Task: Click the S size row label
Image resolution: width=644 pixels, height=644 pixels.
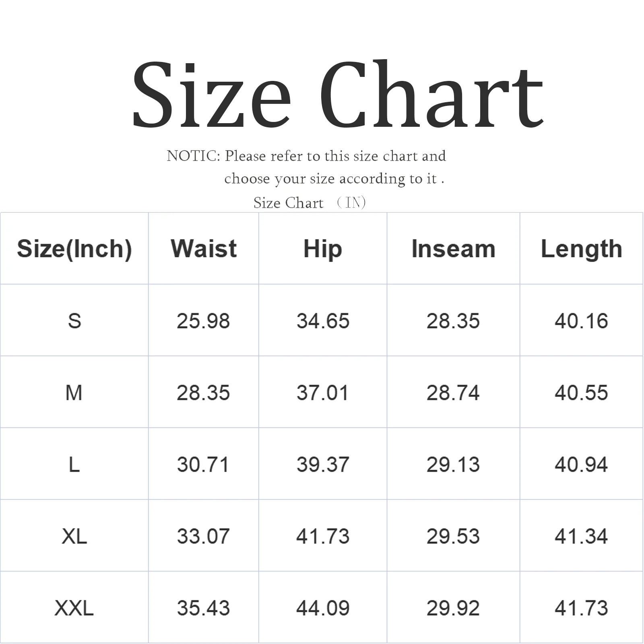Action: tap(74, 321)
